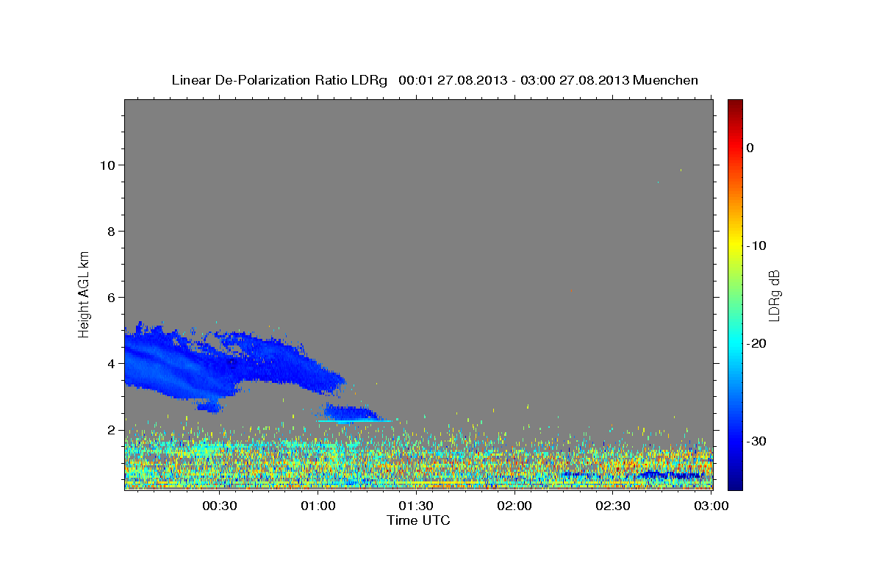Click the 01:00 time tick label

(x=318, y=506)
